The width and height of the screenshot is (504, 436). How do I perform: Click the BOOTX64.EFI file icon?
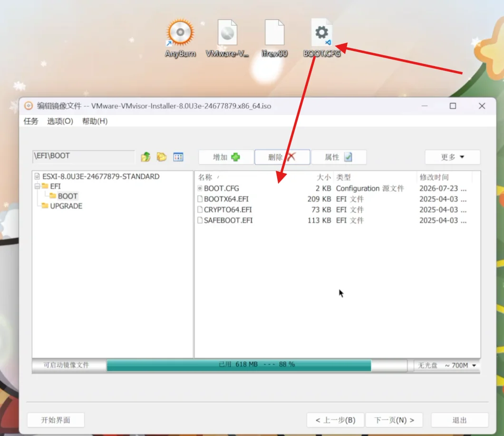coord(200,199)
